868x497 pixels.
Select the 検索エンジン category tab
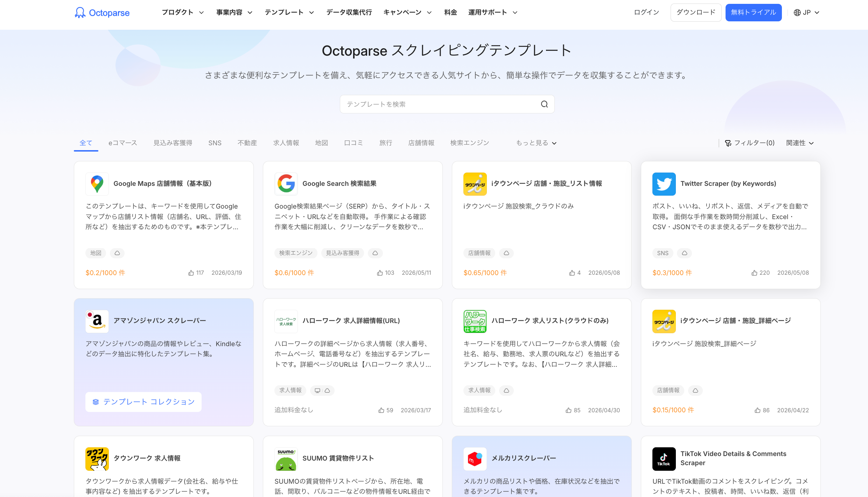coord(469,143)
